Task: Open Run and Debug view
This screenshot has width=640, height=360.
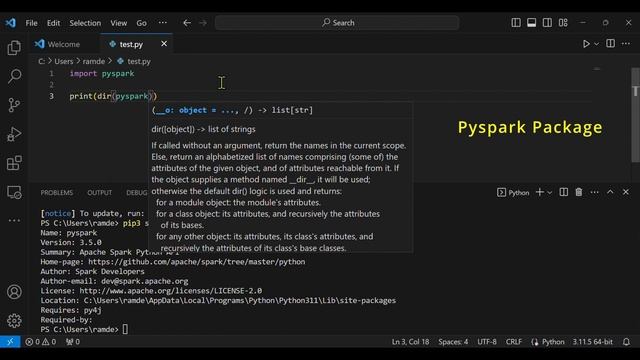Action: click(x=14, y=134)
